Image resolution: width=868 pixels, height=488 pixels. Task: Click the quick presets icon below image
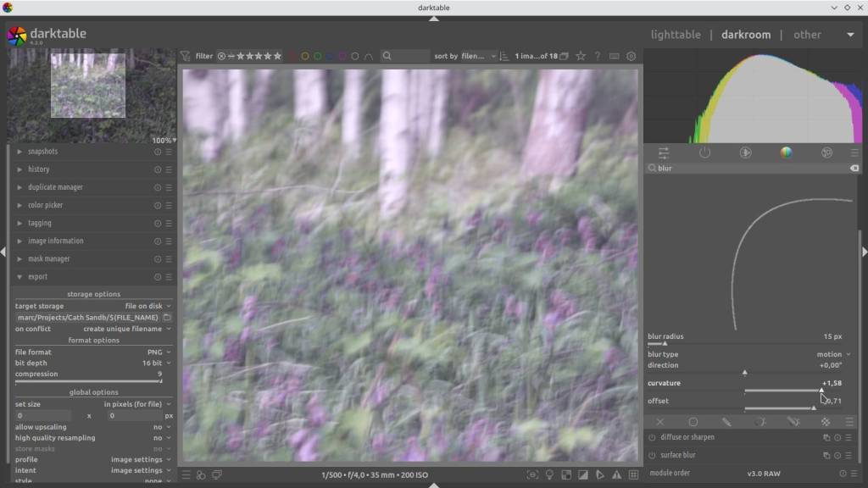(x=186, y=475)
